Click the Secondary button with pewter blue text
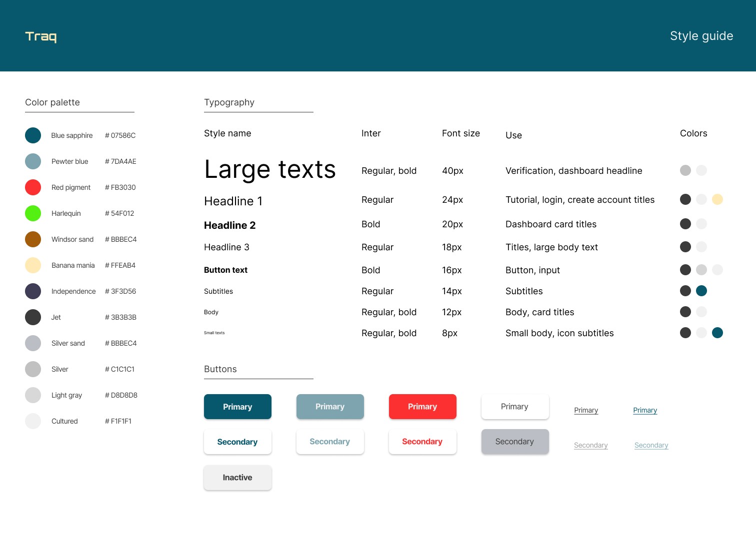This screenshot has width=756, height=540. pyautogui.click(x=330, y=442)
